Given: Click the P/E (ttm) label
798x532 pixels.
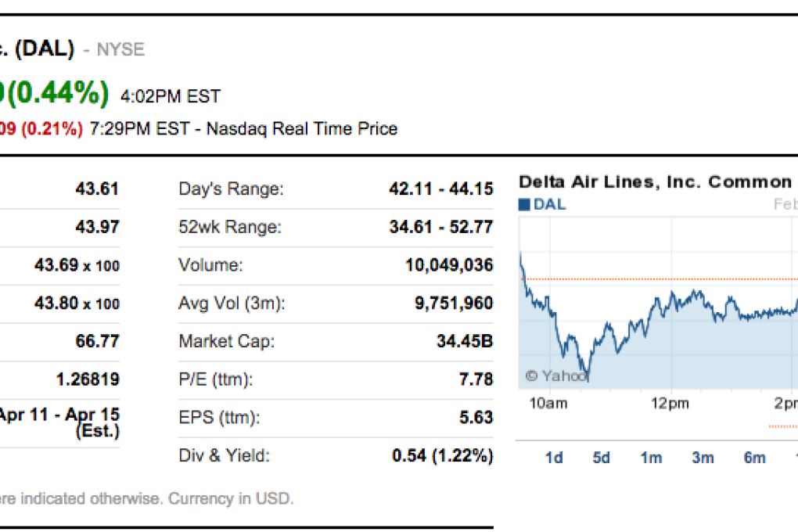Looking at the screenshot, I should click(216, 379).
